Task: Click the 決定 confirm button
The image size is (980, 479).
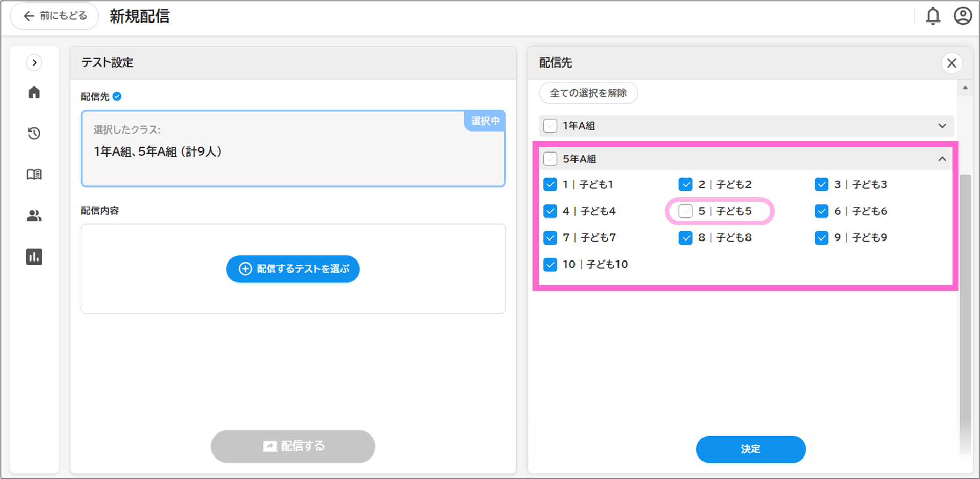Action: tap(751, 449)
